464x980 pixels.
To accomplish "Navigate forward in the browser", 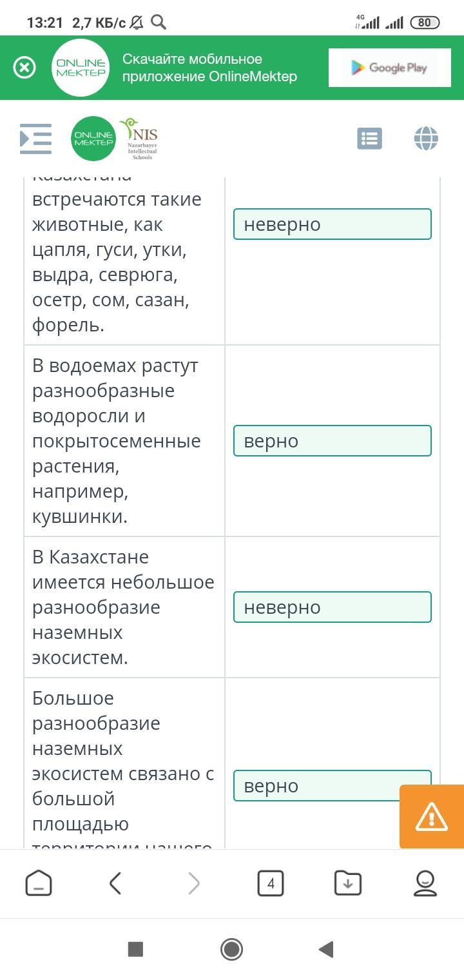I will [x=193, y=883].
